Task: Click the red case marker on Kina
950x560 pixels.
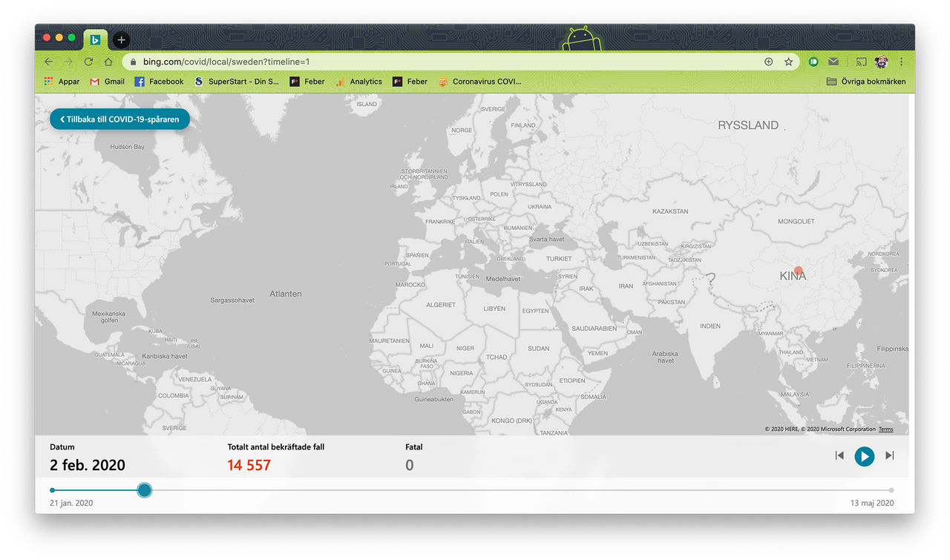Action: pos(798,271)
